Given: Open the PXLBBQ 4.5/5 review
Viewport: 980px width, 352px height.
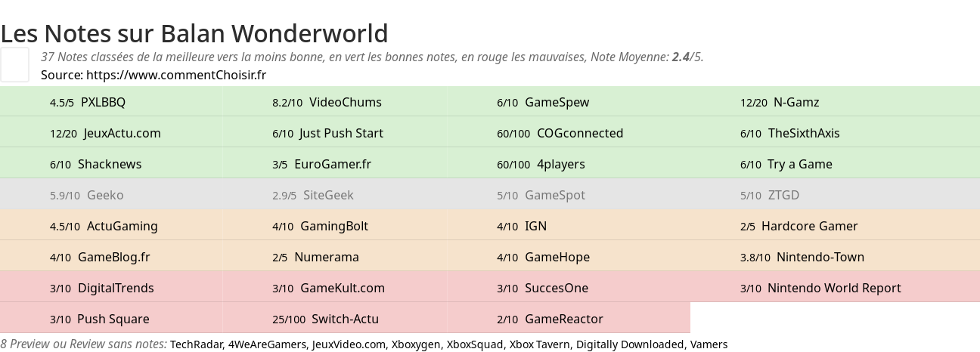Looking at the screenshot, I should point(112,102).
